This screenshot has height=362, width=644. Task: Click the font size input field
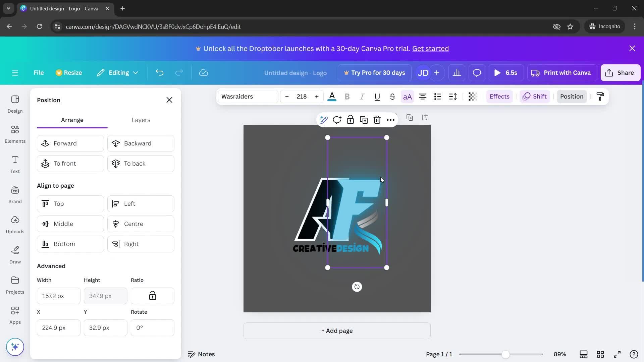[302, 96]
